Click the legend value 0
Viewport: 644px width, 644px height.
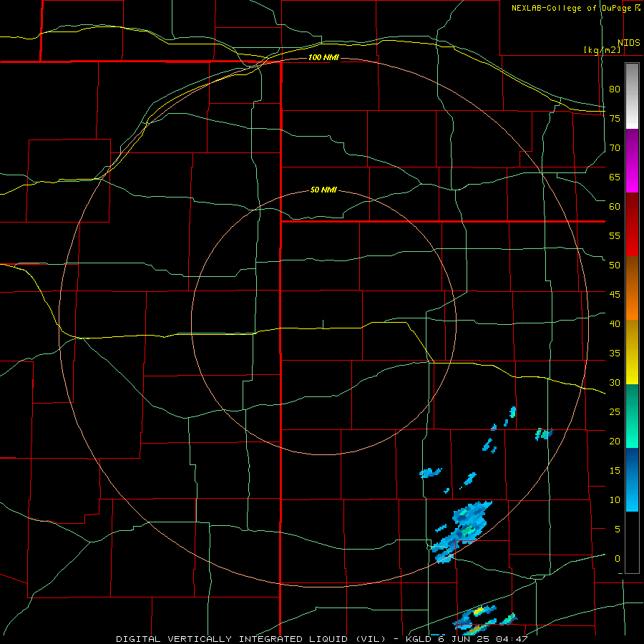(x=618, y=559)
